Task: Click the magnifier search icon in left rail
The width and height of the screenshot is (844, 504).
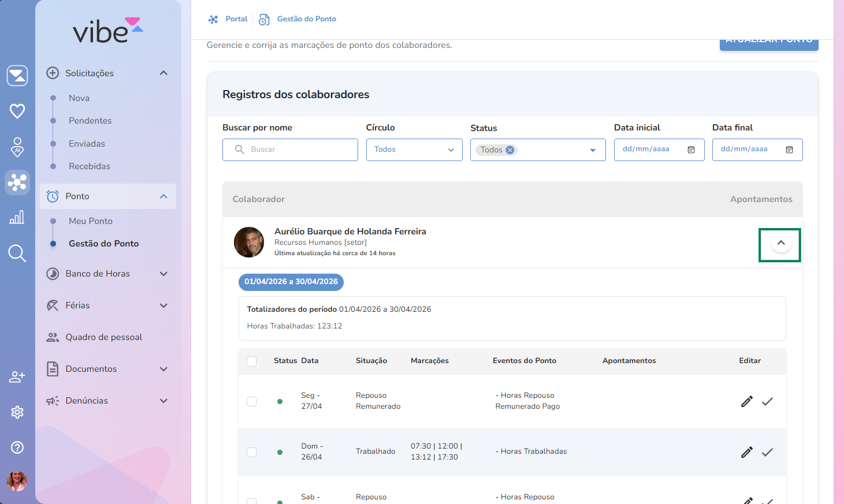Action: (x=17, y=253)
